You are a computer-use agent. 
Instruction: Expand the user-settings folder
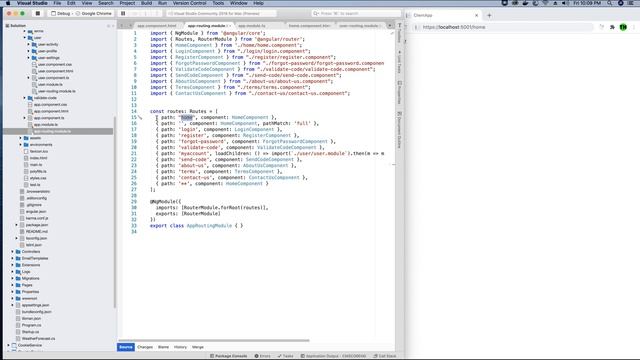click(x=29, y=58)
